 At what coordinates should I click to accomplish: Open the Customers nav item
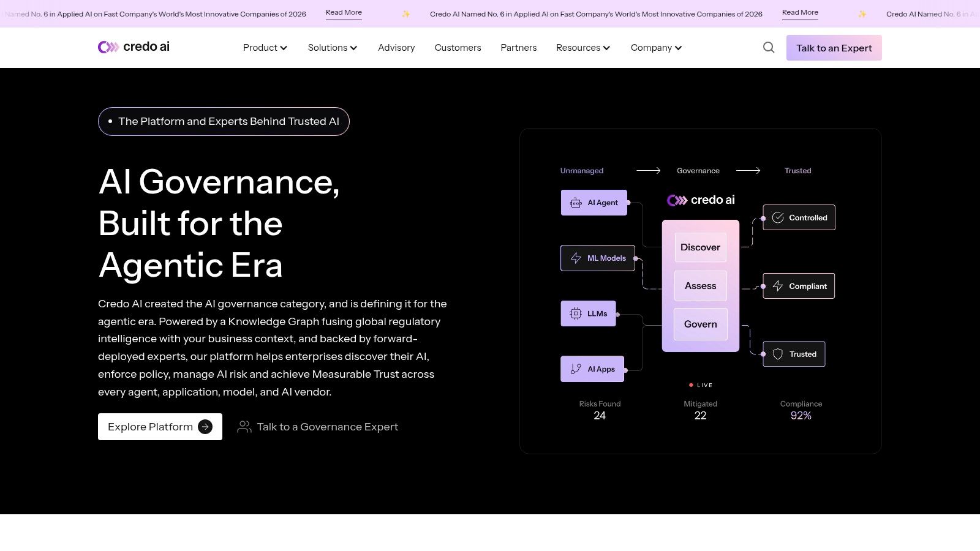pos(458,48)
